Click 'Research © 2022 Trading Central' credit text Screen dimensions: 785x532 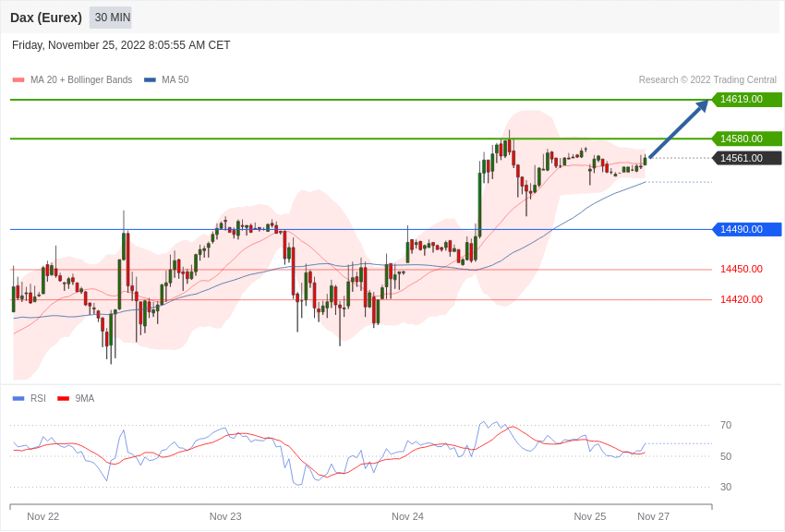(707, 79)
